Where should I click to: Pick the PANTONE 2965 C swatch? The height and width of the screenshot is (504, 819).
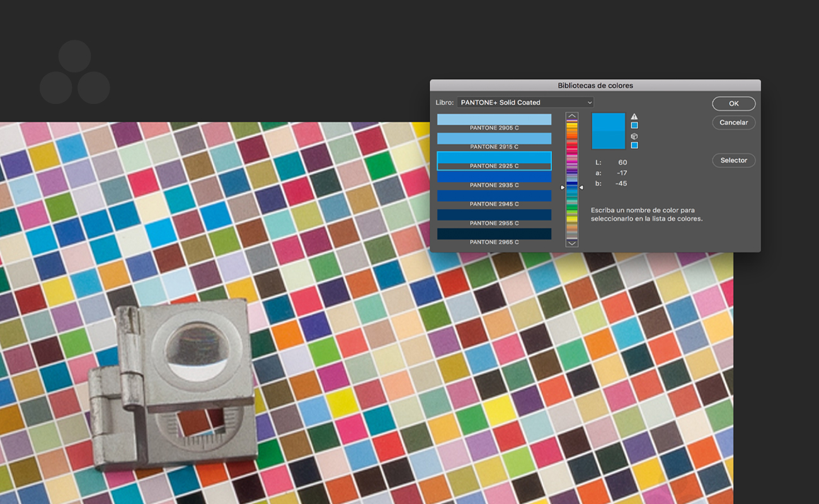click(494, 236)
